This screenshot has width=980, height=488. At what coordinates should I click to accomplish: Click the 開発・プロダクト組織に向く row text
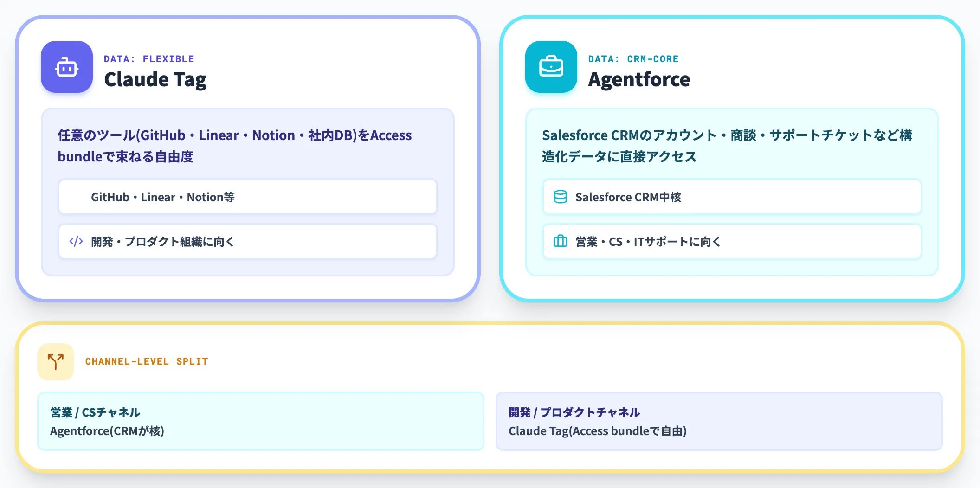162,242
